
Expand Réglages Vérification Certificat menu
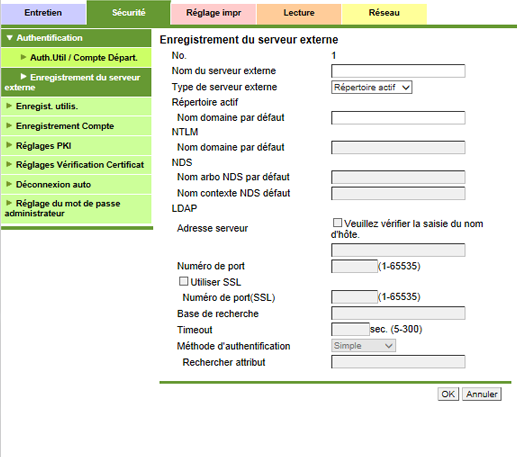click(x=76, y=165)
